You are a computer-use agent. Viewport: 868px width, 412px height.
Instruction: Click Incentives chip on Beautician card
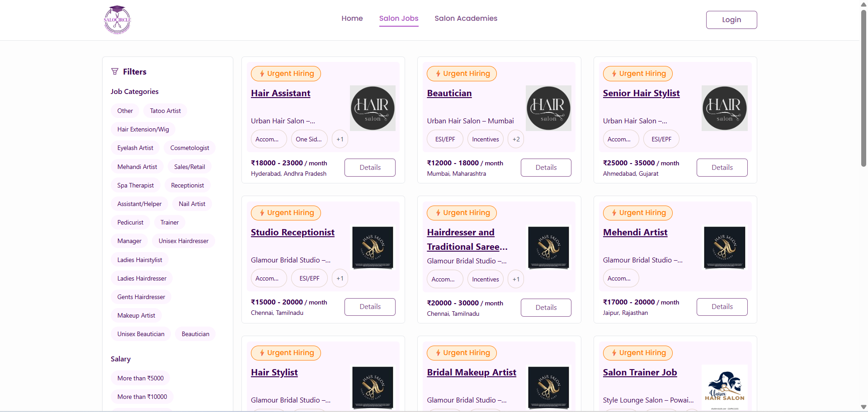pyautogui.click(x=486, y=139)
